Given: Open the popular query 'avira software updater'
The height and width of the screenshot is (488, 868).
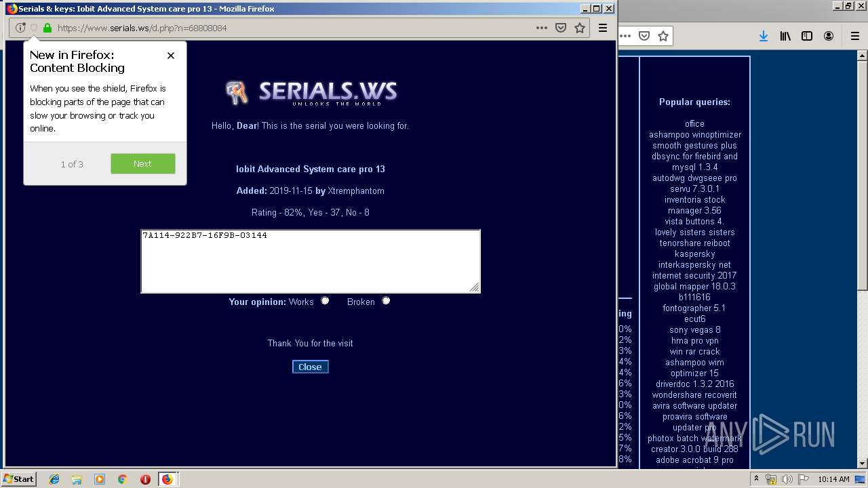Looking at the screenshot, I should [694, 406].
